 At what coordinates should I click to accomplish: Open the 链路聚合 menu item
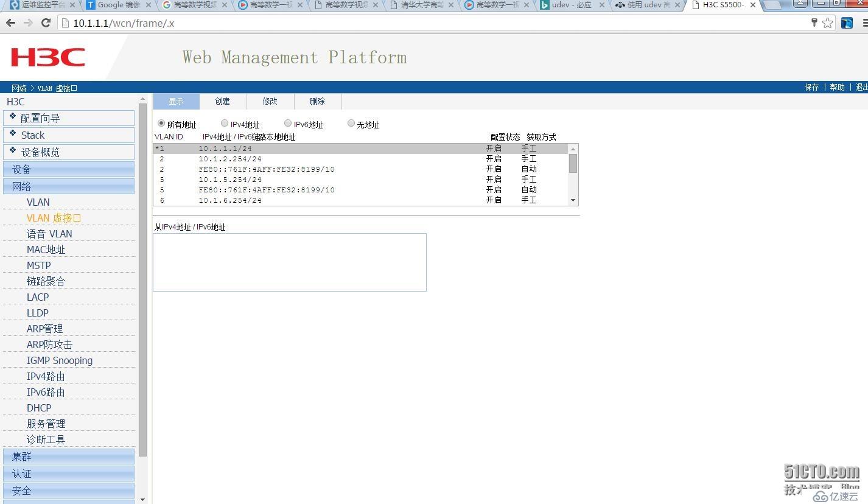coord(46,281)
